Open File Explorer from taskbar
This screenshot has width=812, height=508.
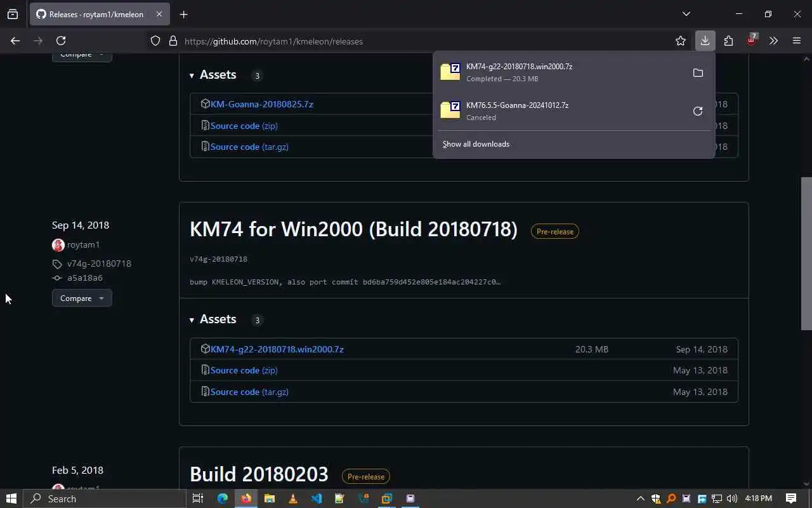[x=269, y=498]
